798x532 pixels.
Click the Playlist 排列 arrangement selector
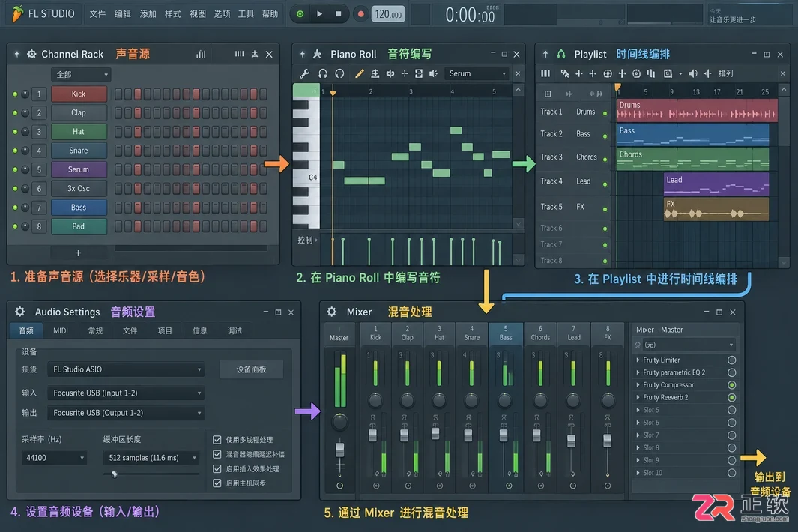click(x=726, y=74)
